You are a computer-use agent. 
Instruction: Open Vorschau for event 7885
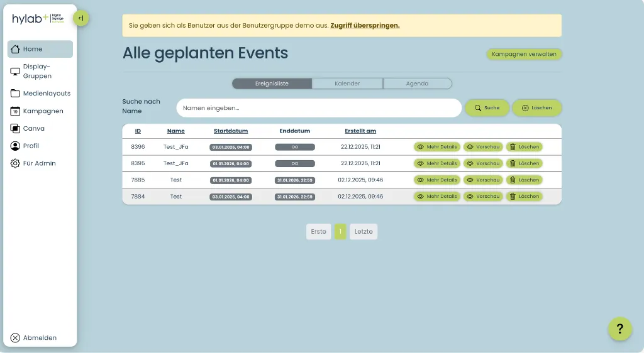click(x=483, y=180)
